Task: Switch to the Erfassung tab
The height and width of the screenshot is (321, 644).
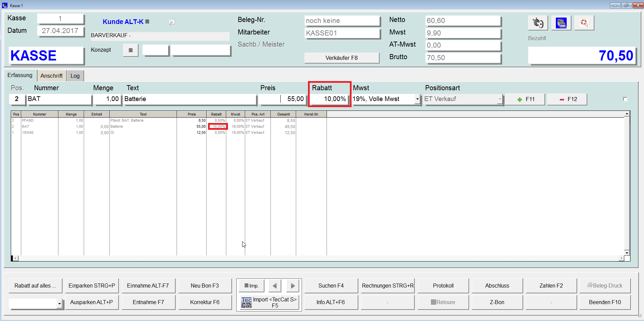Action: 20,75
